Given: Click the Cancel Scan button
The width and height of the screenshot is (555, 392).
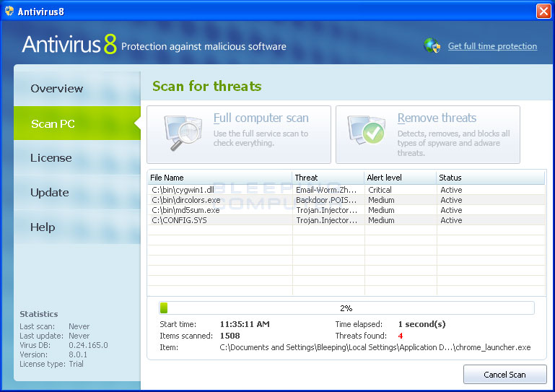Looking at the screenshot, I should 504,374.
